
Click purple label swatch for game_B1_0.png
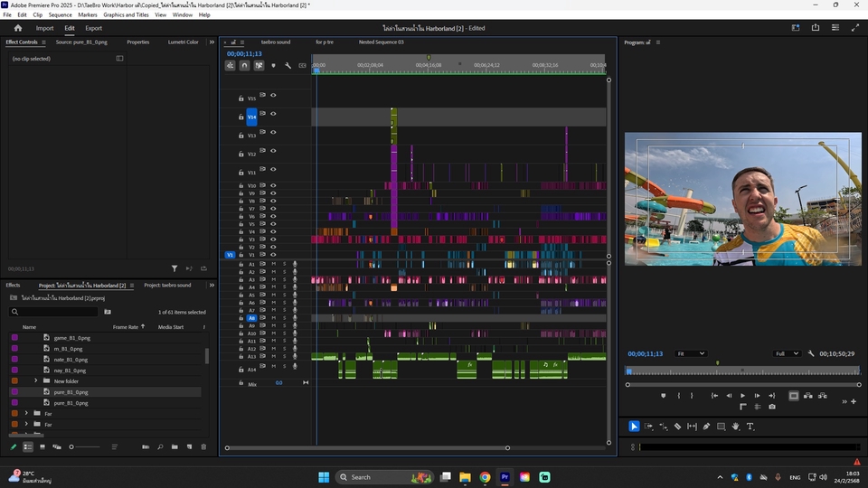coord(14,338)
